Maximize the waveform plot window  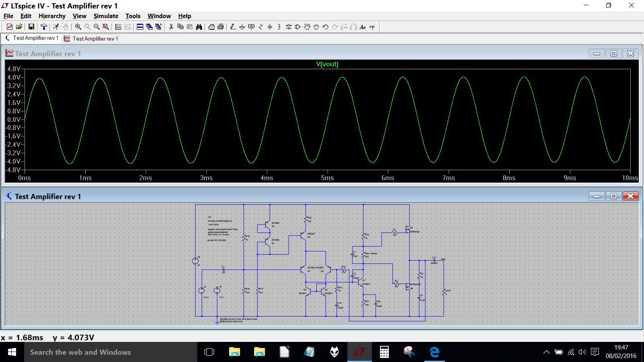click(x=613, y=53)
